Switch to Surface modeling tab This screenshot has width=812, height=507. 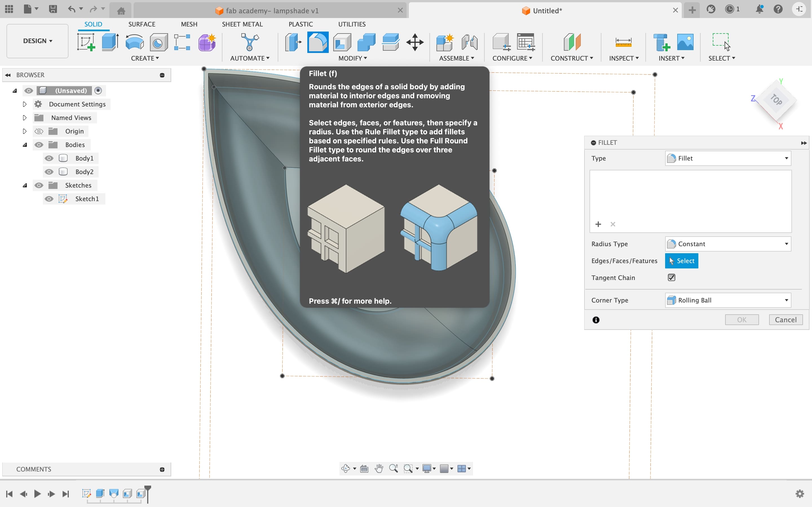[x=142, y=24]
